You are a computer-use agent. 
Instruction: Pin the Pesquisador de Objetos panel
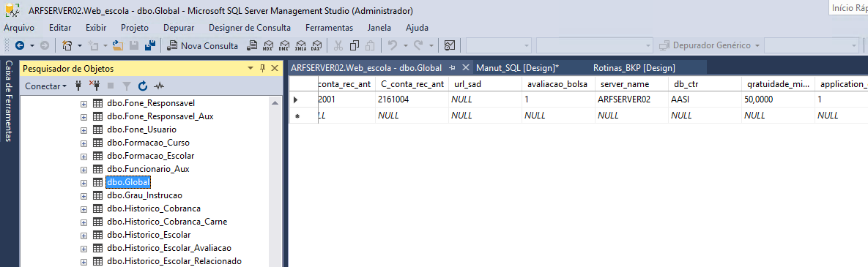pyautogui.click(x=263, y=69)
